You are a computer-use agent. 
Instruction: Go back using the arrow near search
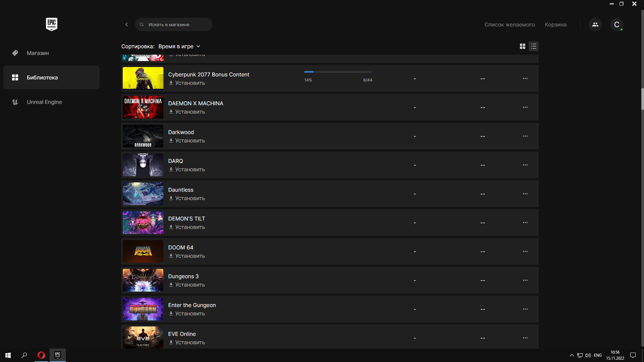click(x=126, y=24)
